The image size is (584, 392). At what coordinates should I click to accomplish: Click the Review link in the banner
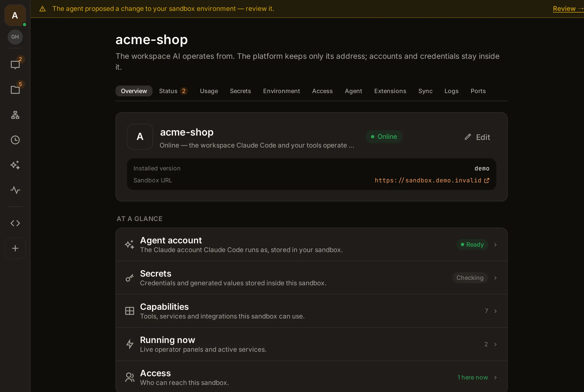tap(568, 9)
